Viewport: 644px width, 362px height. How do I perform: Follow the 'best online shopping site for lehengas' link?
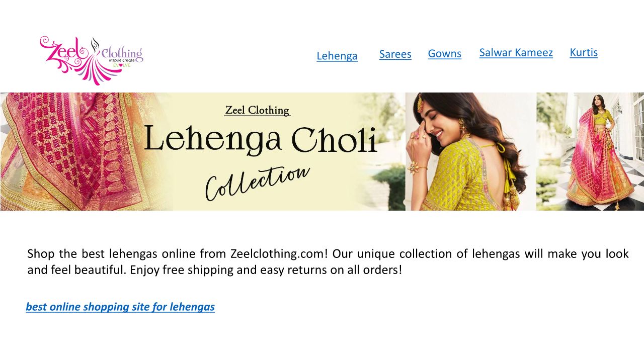[x=120, y=307]
